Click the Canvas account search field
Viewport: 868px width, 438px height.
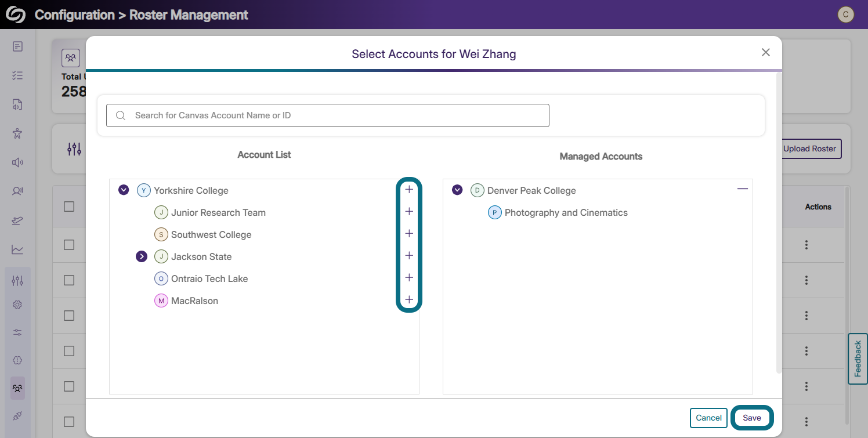pyautogui.click(x=328, y=115)
